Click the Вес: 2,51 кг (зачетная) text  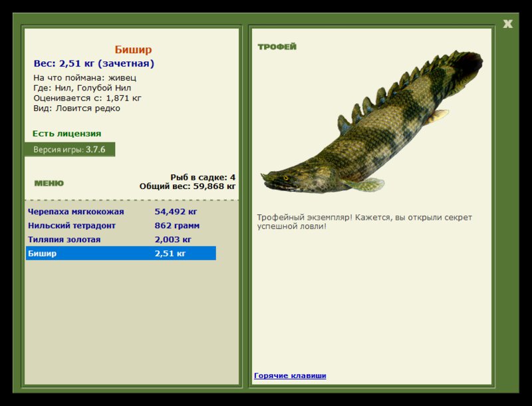(x=94, y=63)
